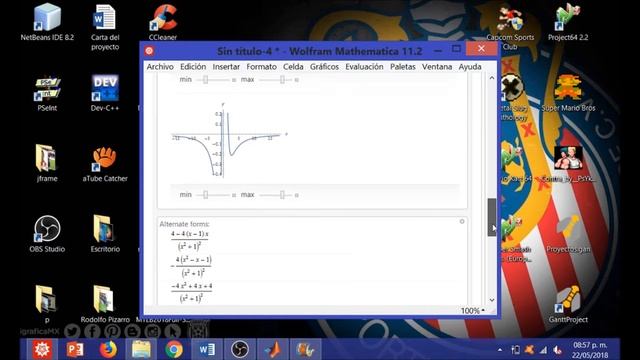Viewport: 640px width, 360px height.
Task: Click the Mathematica taskbar button
Action: [x=42, y=349]
